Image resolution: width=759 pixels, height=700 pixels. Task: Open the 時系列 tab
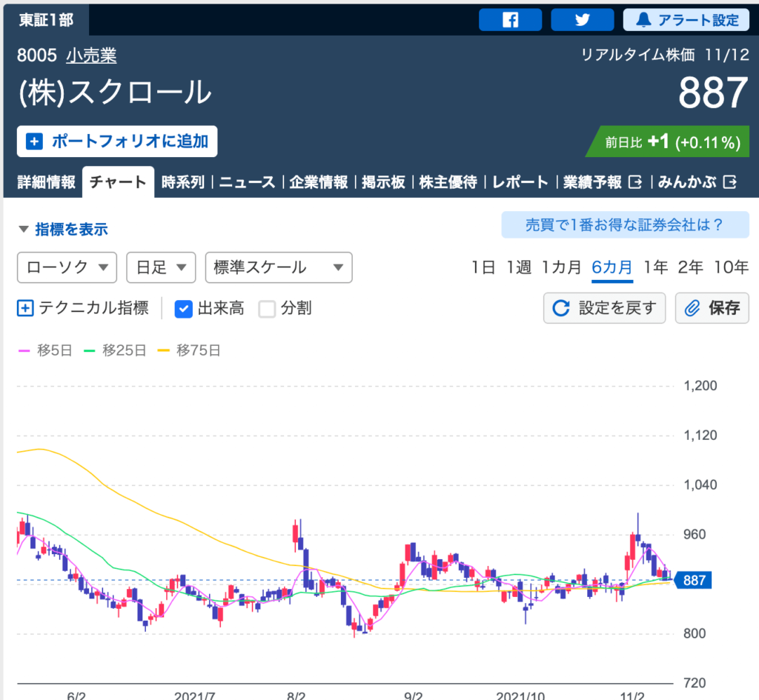click(x=183, y=182)
